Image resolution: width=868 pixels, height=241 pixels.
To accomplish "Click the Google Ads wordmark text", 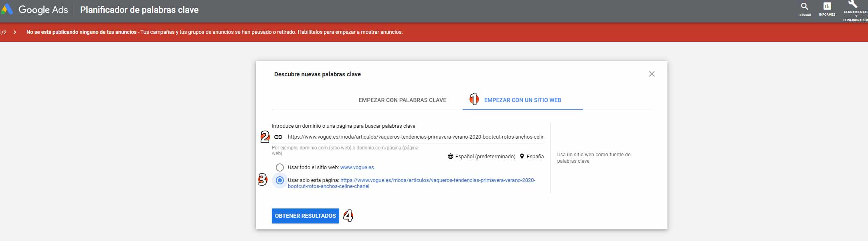I will coord(43,10).
